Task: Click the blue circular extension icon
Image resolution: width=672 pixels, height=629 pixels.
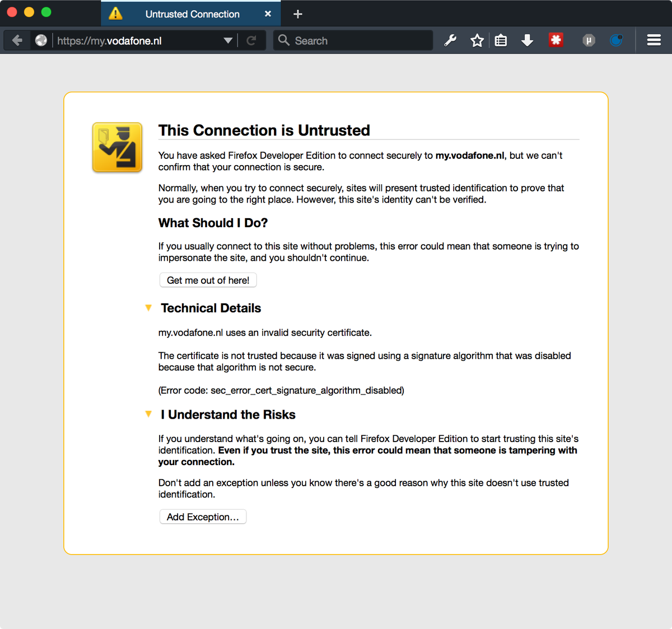Action: click(x=616, y=40)
